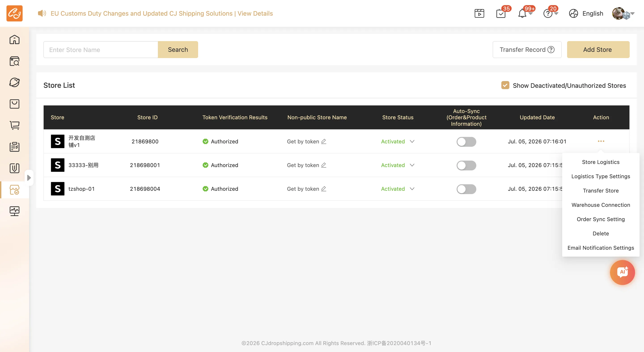The image size is (644, 352).
Task: Open the clip document sidebar icon
Action: 15,168
